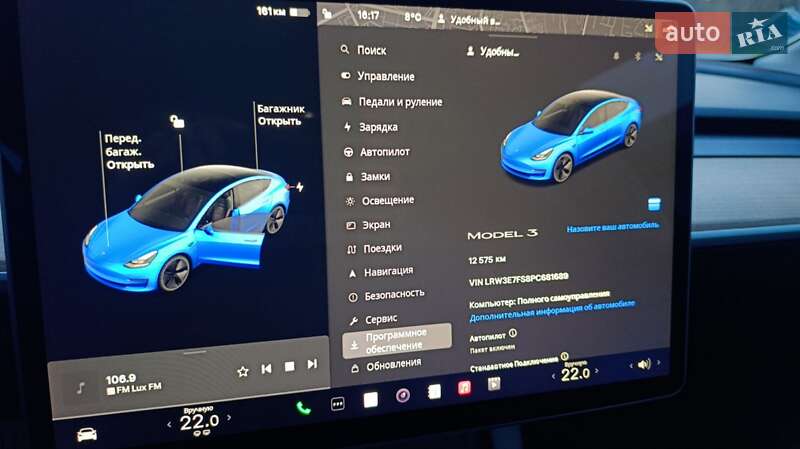Increase passenger temperature with right arrow
The image size is (800, 449).
click(x=596, y=371)
